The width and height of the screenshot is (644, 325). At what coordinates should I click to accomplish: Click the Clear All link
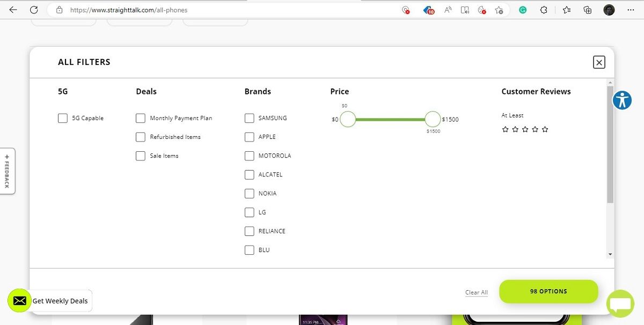476,292
